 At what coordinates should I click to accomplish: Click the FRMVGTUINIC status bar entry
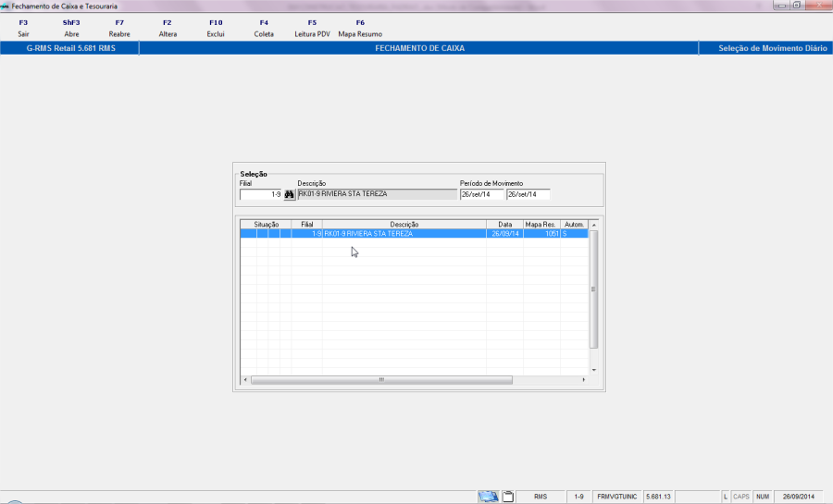click(616, 497)
